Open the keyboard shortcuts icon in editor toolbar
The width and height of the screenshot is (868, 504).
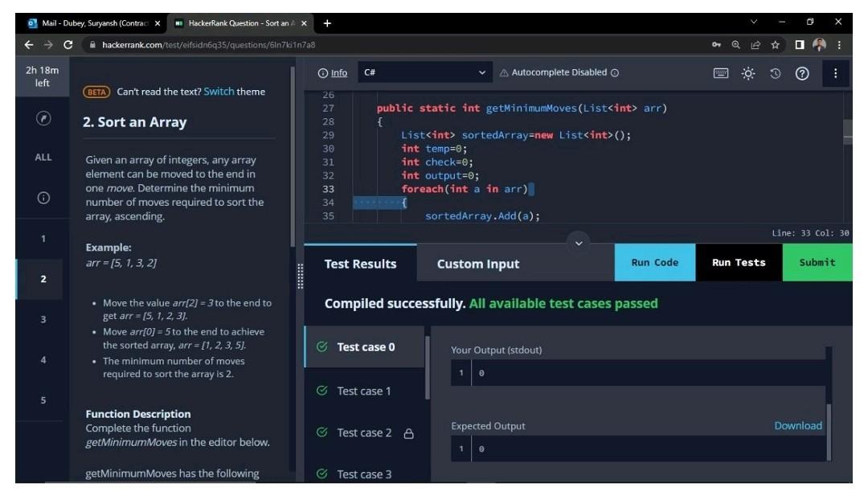(721, 73)
